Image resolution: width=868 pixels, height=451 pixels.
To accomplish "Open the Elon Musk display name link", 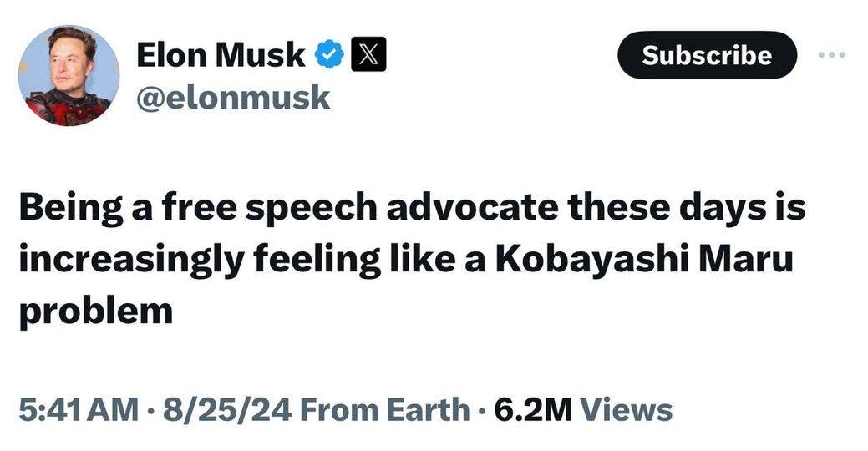I will pyautogui.click(x=221, y=55).
